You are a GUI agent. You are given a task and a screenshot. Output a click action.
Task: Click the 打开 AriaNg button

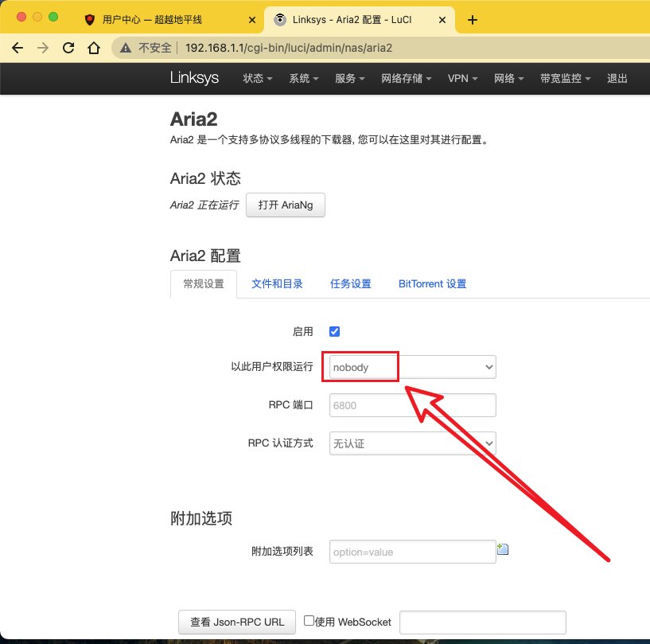285,205
